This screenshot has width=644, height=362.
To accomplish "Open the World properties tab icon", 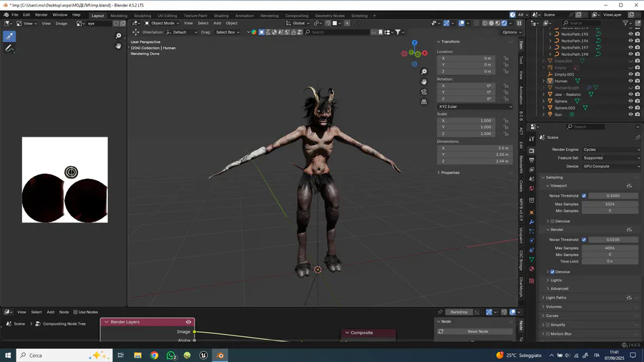I will 532,189.
